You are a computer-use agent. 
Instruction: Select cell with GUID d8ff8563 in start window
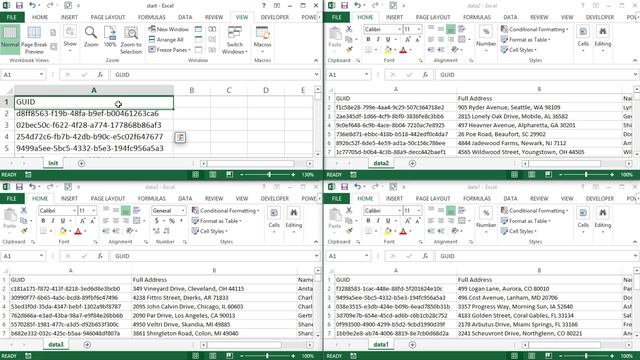(x=94, y=113)
